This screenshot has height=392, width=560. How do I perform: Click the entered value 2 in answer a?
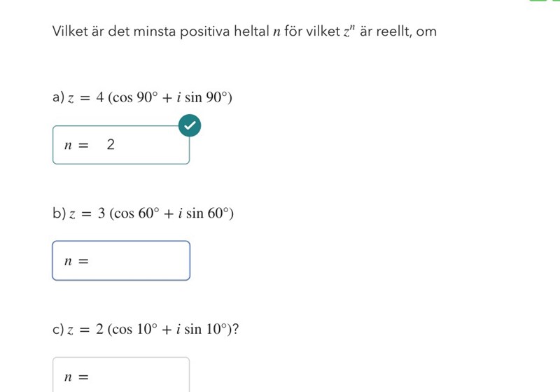[111, 145]
